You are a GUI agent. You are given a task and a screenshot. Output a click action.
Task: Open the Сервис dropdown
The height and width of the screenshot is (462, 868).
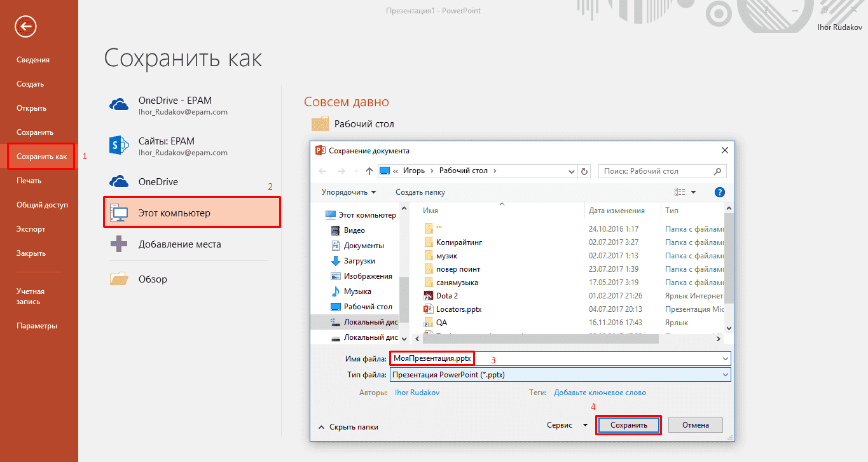coord(567,425)
